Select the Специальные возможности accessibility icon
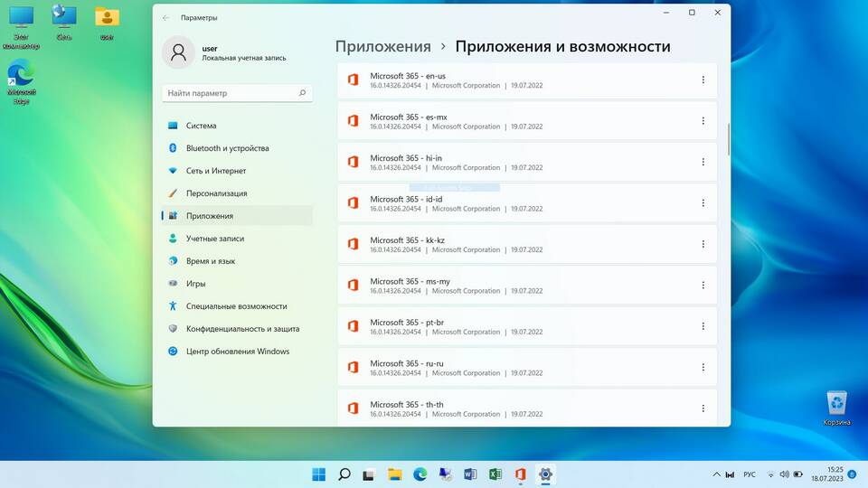 [173, 306]
